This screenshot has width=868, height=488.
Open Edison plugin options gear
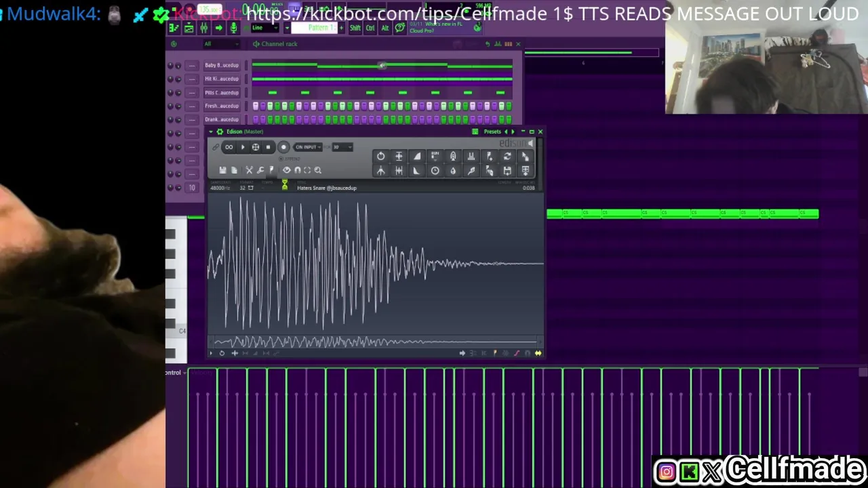pos(220,131)
